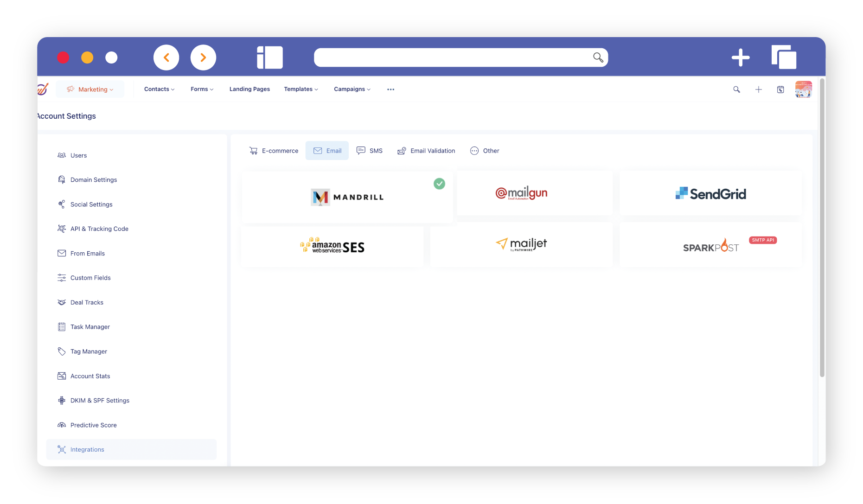Screen dimensions: 863x504
Task: Open Users settings text link
Action: pos(78,155)
